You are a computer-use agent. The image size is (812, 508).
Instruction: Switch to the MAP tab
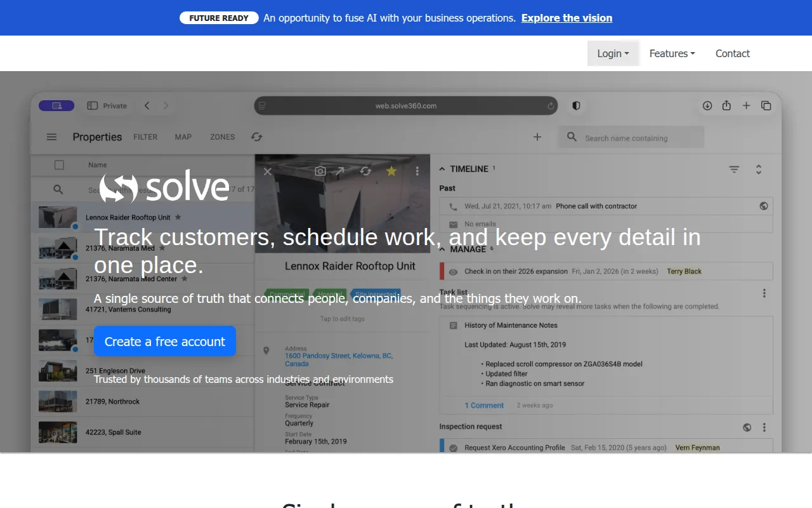pyautogui.click(x=183, y=137)
